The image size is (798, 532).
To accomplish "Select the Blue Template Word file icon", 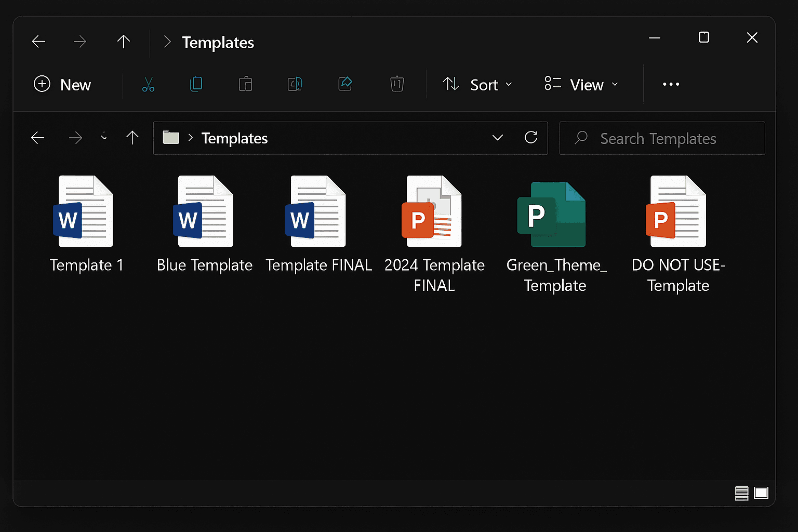I will pyautogui.click(x=203, y=211).
